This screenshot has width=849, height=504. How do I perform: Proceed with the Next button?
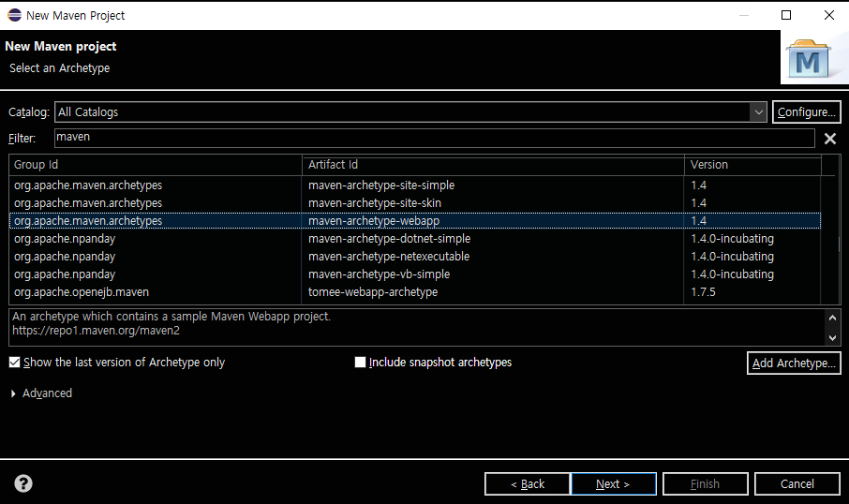(614, 484)
